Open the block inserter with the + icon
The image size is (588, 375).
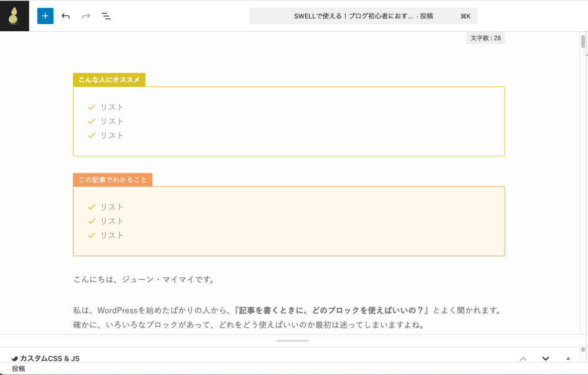(x=45, y=16)
